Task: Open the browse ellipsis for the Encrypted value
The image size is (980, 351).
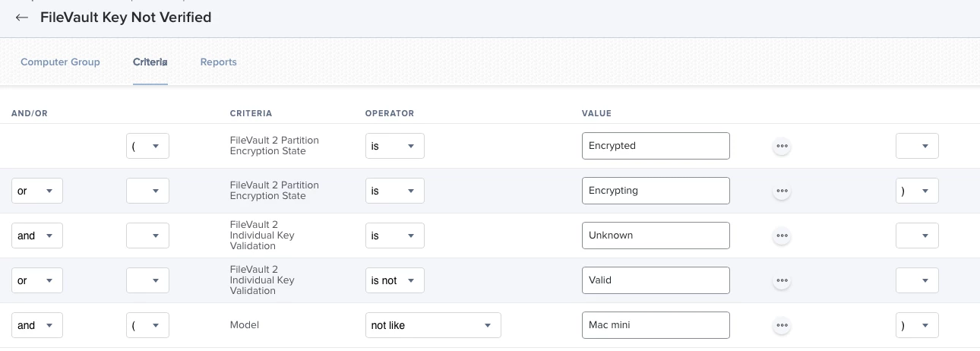Action: [x=782, y=146]
